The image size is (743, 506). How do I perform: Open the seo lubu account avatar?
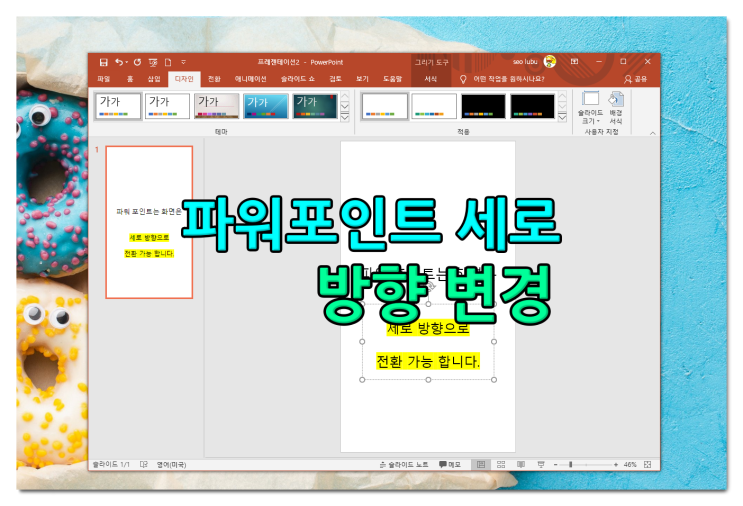[x=550, y=62]
